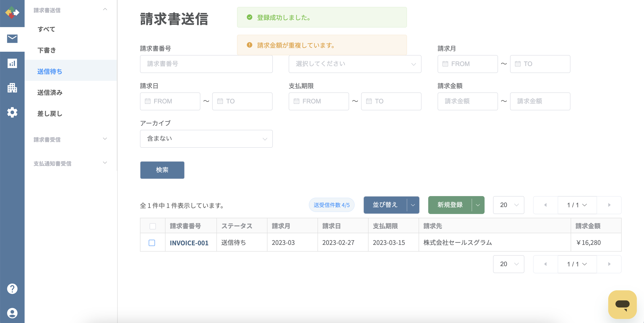Open the アーカイブ 含まない dropdown
644x323 pixels.
tap(206, 139)
